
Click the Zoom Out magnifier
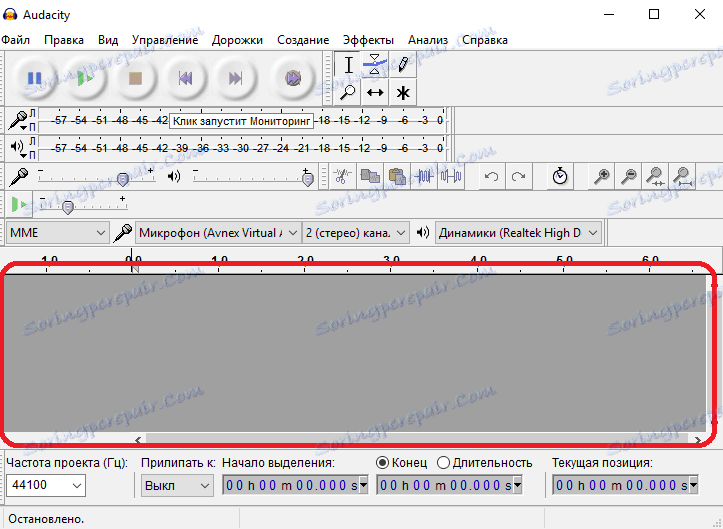coord(628,176)
